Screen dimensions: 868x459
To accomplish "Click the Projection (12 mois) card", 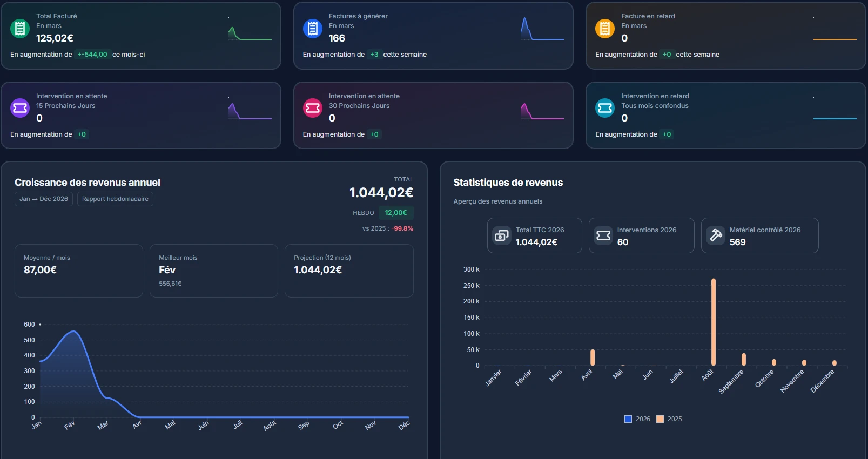I will (349, 271).
